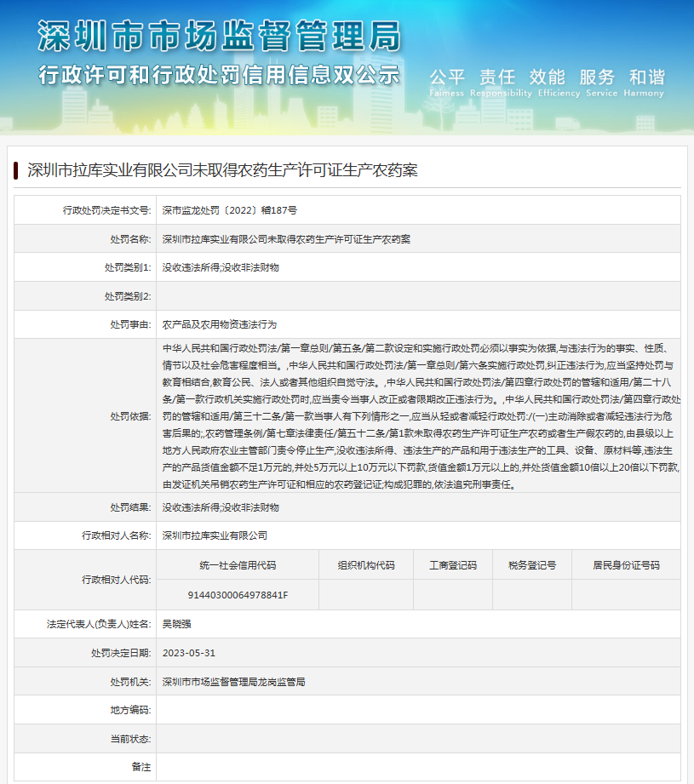Click the 法定代表人(负责人)姓名 row label
694x784 pixels.
click(x=99, y=624)
